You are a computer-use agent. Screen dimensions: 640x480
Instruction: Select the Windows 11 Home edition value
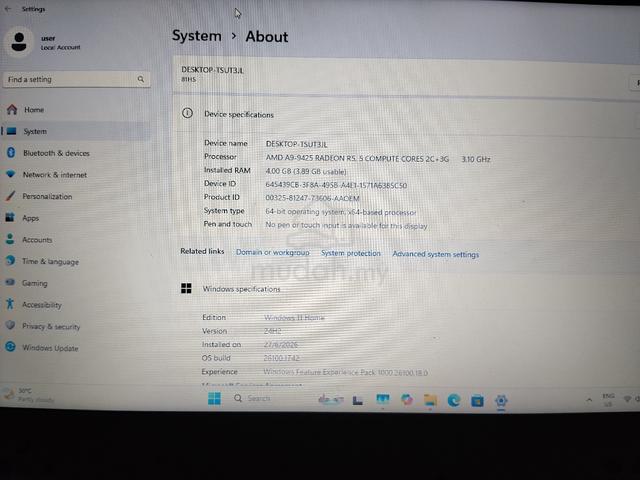click(294, 318)
